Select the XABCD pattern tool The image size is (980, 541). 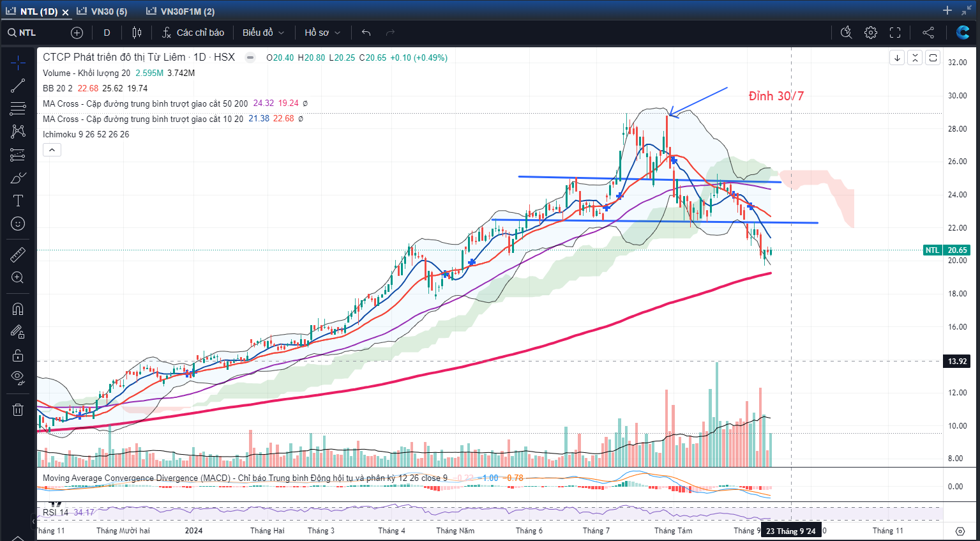coord(18,131)
